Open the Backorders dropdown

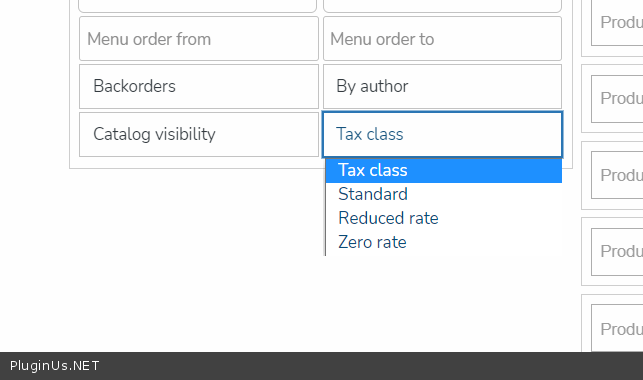pos(198,86)
